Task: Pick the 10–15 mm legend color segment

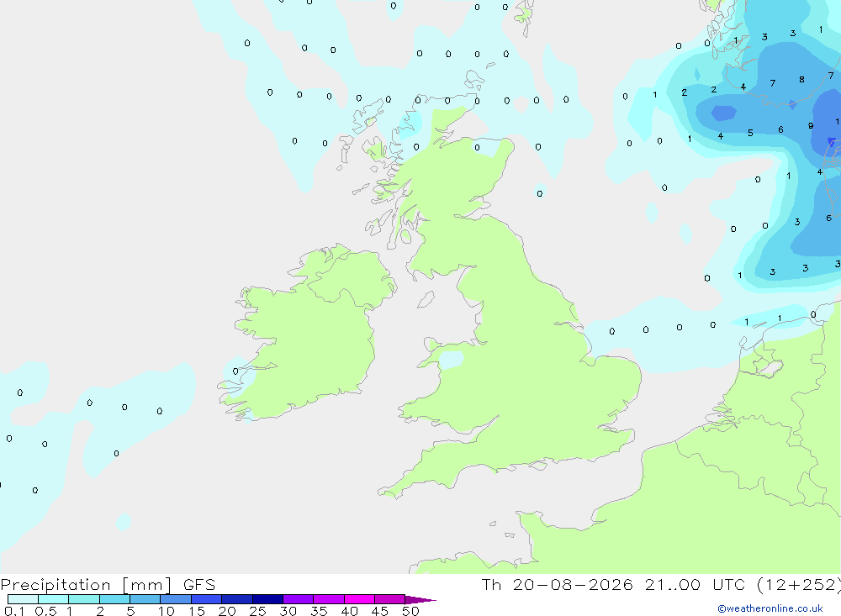Action: [176, 599]
